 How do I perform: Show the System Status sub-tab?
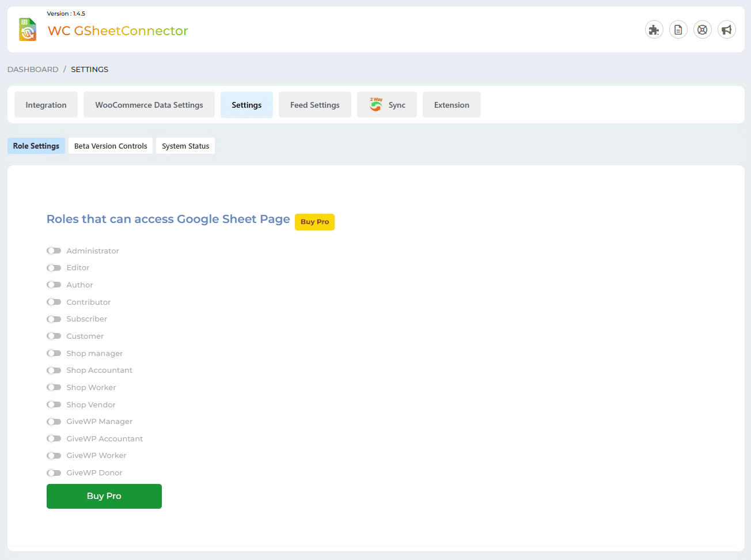click(185, 146)
